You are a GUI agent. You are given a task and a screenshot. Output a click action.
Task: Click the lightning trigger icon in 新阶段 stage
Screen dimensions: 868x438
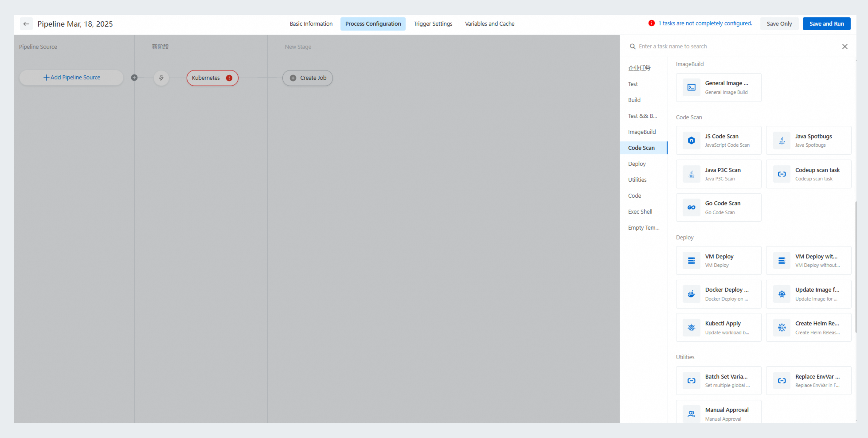pyautogui.click(x=161, y=78)
